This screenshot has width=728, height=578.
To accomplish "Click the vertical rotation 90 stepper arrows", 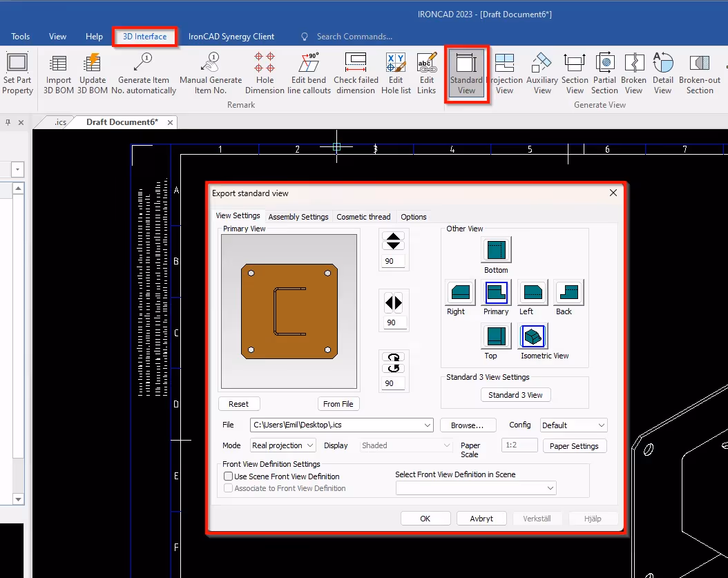I will [394, 241].
